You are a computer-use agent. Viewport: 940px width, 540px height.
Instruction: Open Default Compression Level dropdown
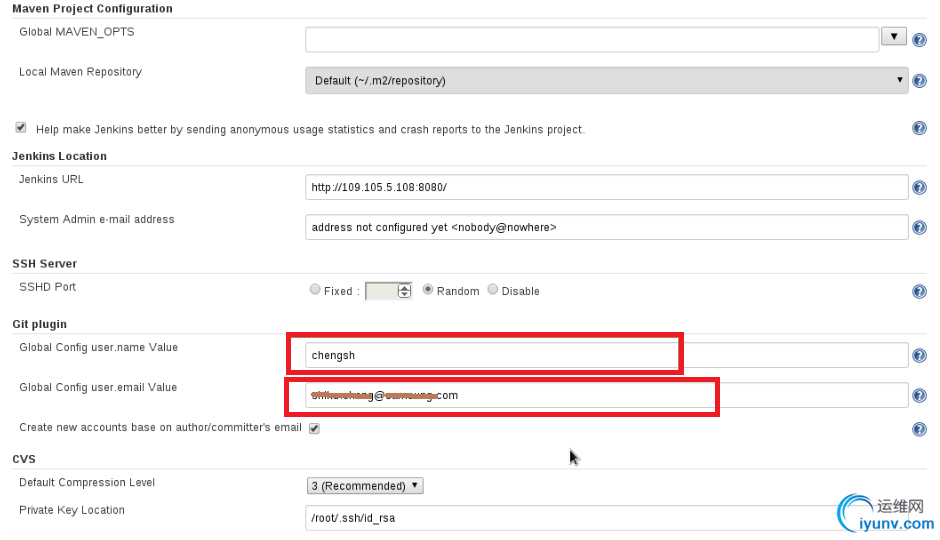[x=365, y=485]
